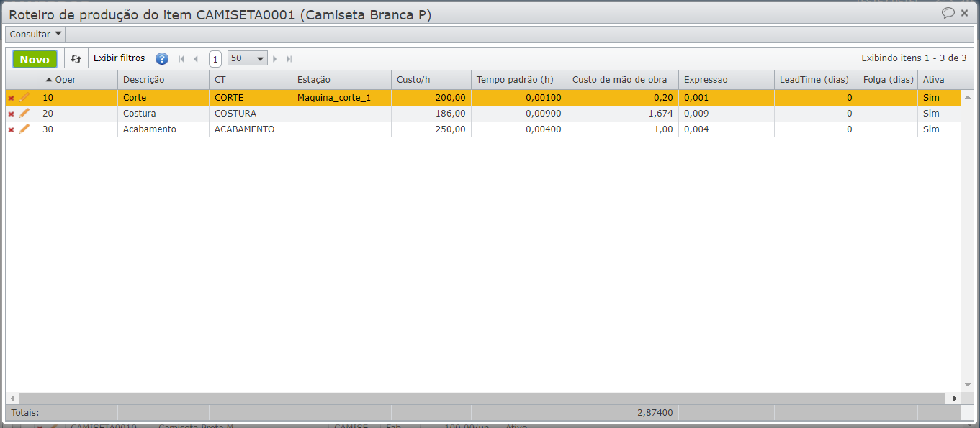The width and height of the screenshot is (980, 428).
Task: Click the 200,00 cost per hour cell
Action: (x=431, y=98)
